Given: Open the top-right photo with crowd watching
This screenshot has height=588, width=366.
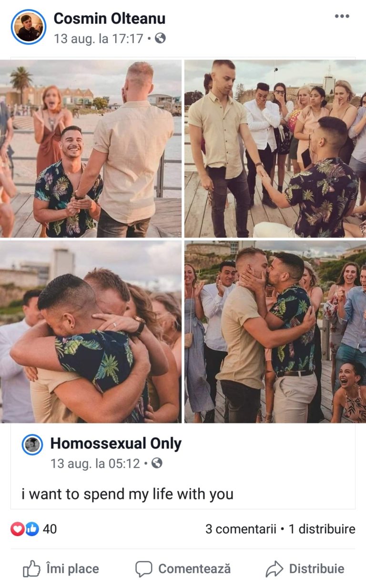Looking at the screenshot, I should coord(275,148).
